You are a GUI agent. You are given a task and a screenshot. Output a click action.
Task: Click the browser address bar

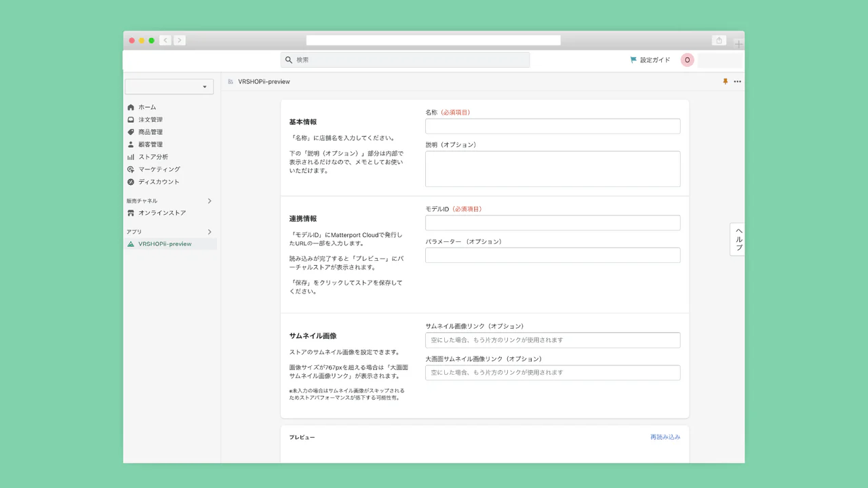click(433, 41)
